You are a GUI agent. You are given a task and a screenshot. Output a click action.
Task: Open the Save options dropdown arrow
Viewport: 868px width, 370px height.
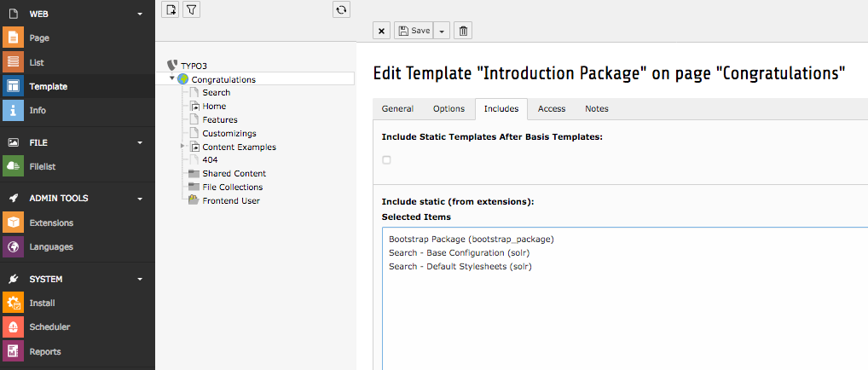tap(441, 31)
